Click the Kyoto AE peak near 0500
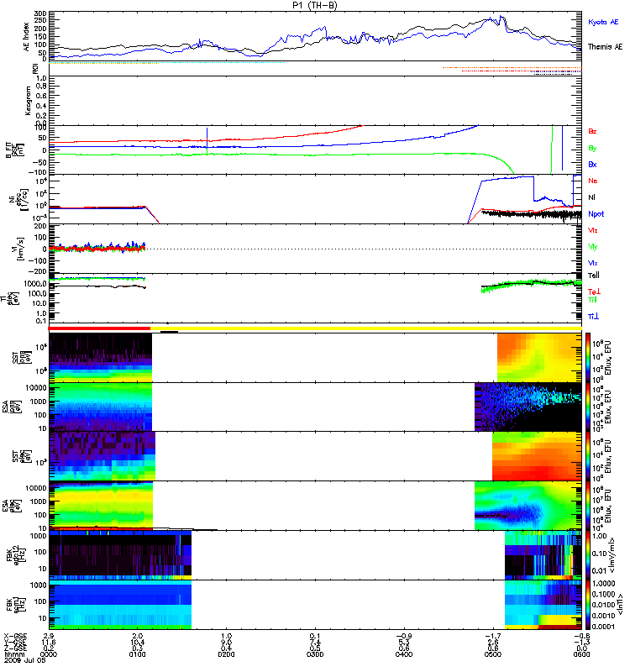This screenshot has width=630, height=672. click(500, 17)
